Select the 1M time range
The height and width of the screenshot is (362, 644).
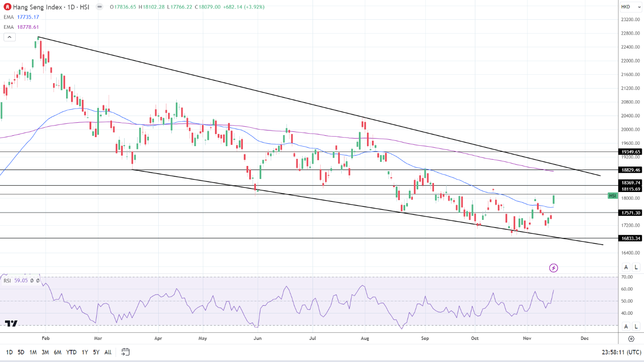tap(33, 352)
